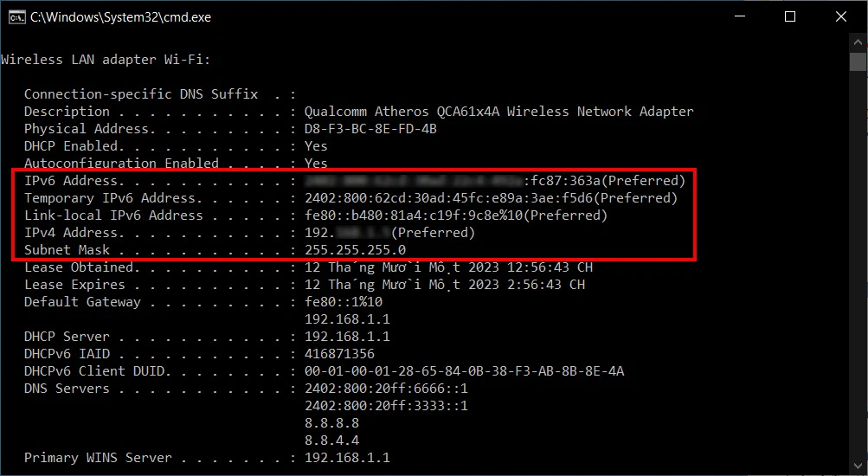Click the scrollbar down arrow
The height and width of the screenshot is (476, 868).
[858, 466]
